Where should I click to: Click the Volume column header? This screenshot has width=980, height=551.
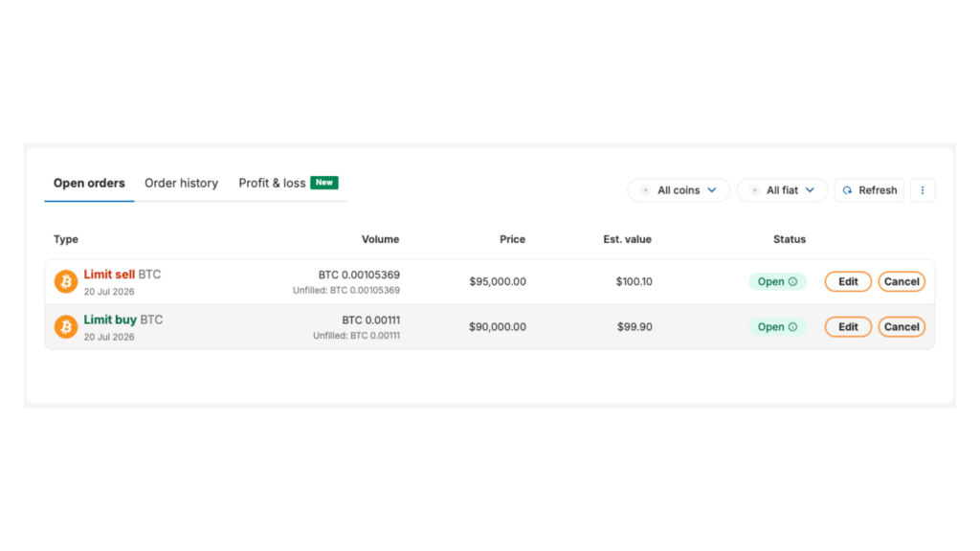click(x=380, y=239)
